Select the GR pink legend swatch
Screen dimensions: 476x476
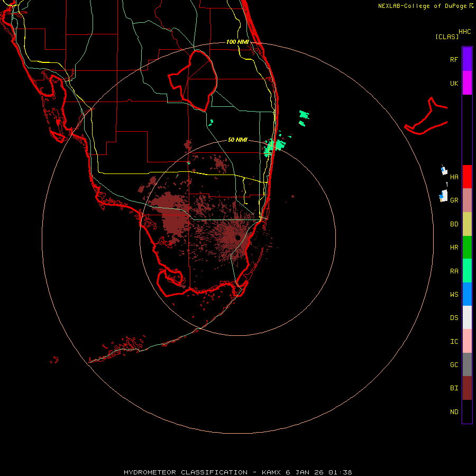click(467, 200)
